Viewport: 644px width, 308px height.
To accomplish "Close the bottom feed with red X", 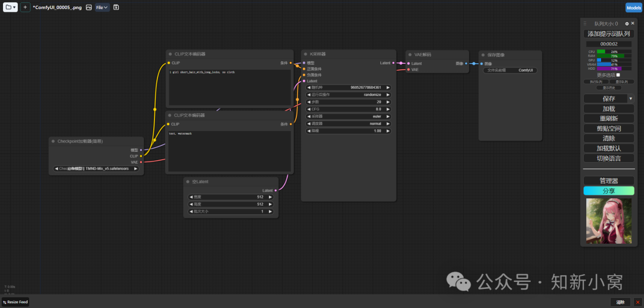I will coord(637,302).
